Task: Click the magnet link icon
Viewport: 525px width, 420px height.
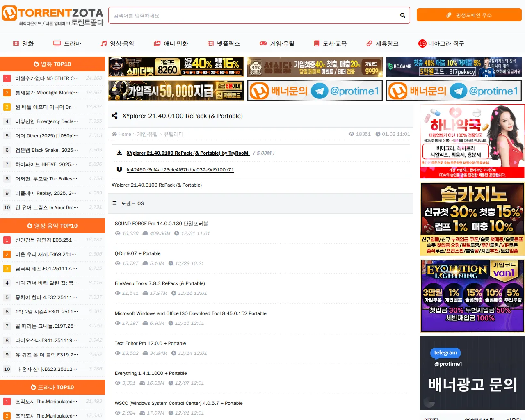Action: coord(119,170)
